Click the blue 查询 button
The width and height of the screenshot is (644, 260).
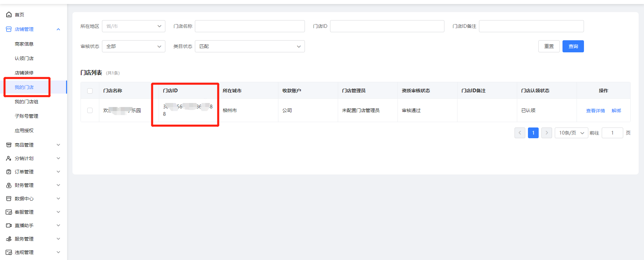click(573, 46)
